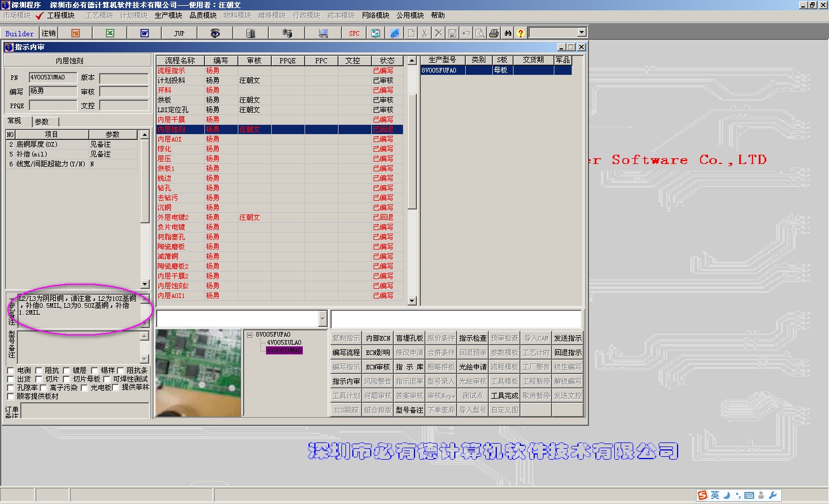Click the eye view icon in toolbar

pos(215,33)
